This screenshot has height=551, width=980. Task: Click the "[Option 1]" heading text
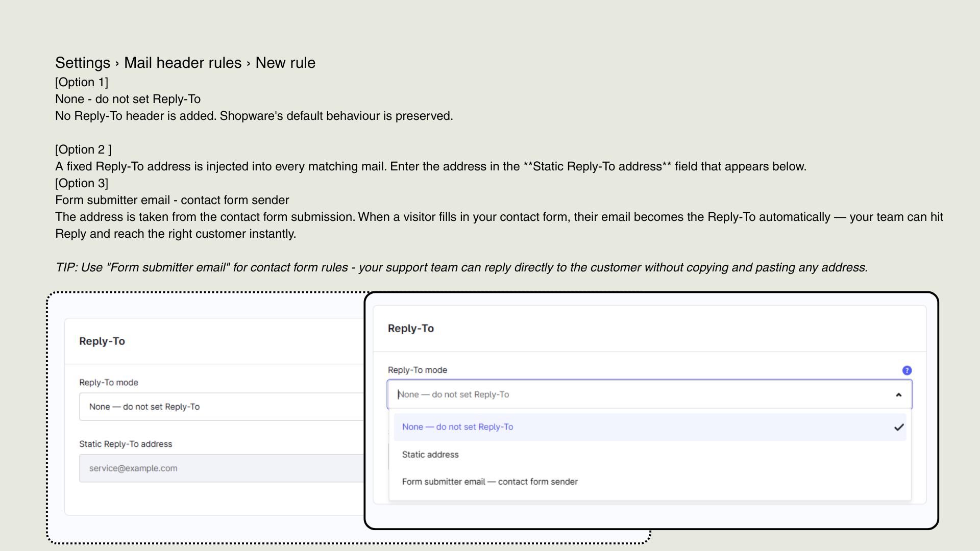point(82,82)
